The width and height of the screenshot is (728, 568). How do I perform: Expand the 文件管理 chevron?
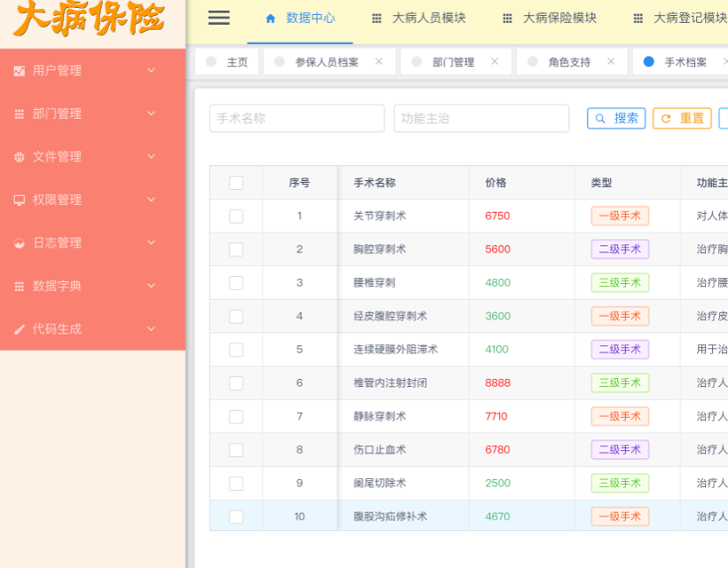[151, 156]
